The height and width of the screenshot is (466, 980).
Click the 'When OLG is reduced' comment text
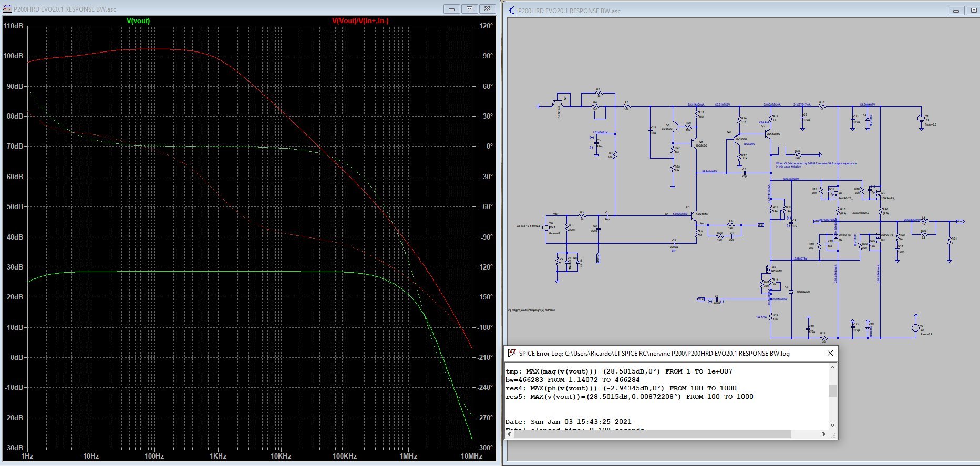click(x=816, y=165)
